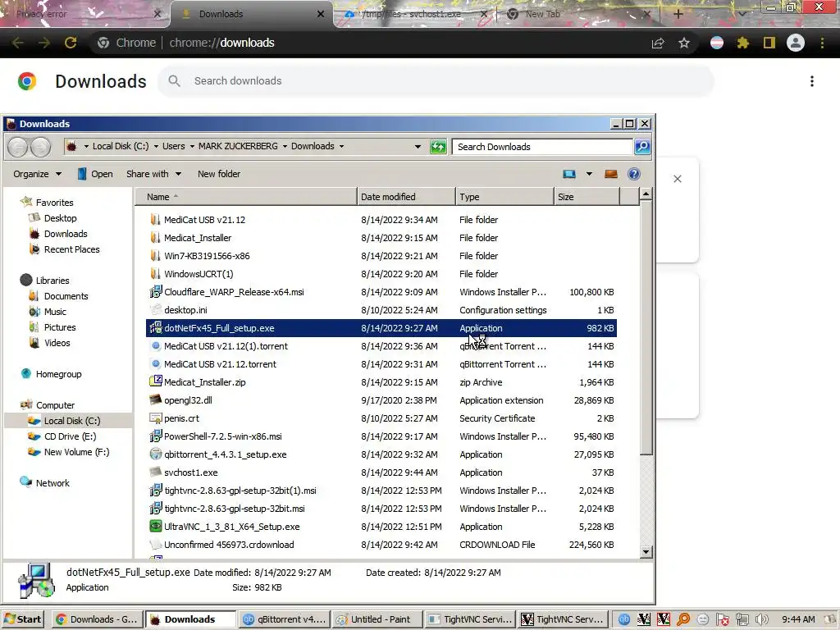Click the qBittorrent tray icon
The height and width of the screenshot is (630, 840).
pos(624,619)
